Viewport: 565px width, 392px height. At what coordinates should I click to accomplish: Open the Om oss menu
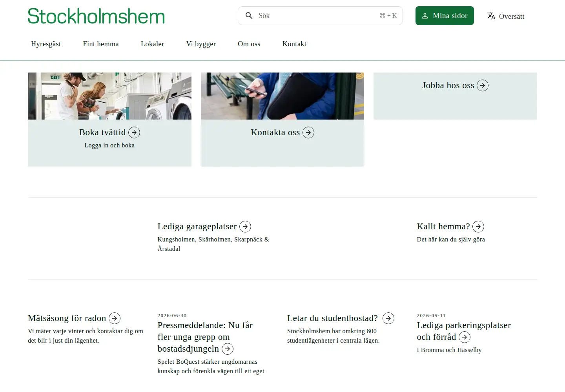click(249, 44)
